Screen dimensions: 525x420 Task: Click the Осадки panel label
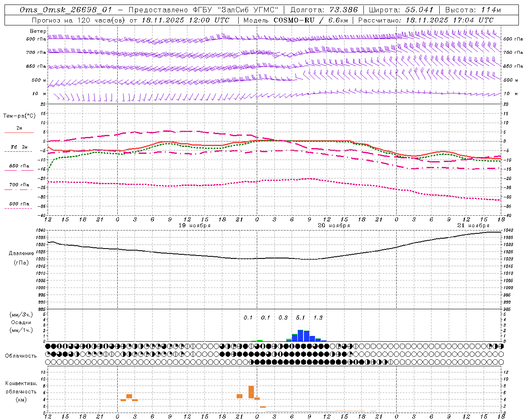click(21, 322)
